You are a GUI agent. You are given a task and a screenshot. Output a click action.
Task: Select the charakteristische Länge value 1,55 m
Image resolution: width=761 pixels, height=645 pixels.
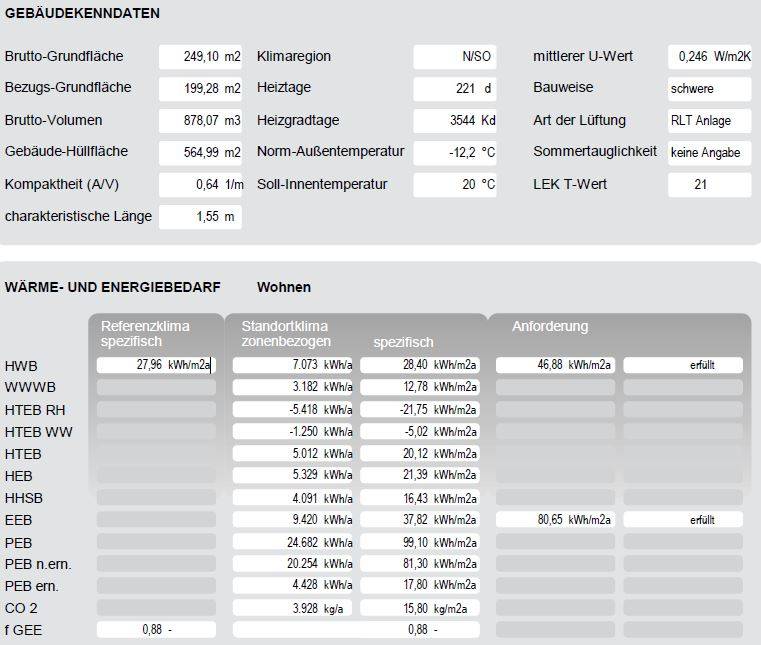pyautogui.click(x=200, y=216)
